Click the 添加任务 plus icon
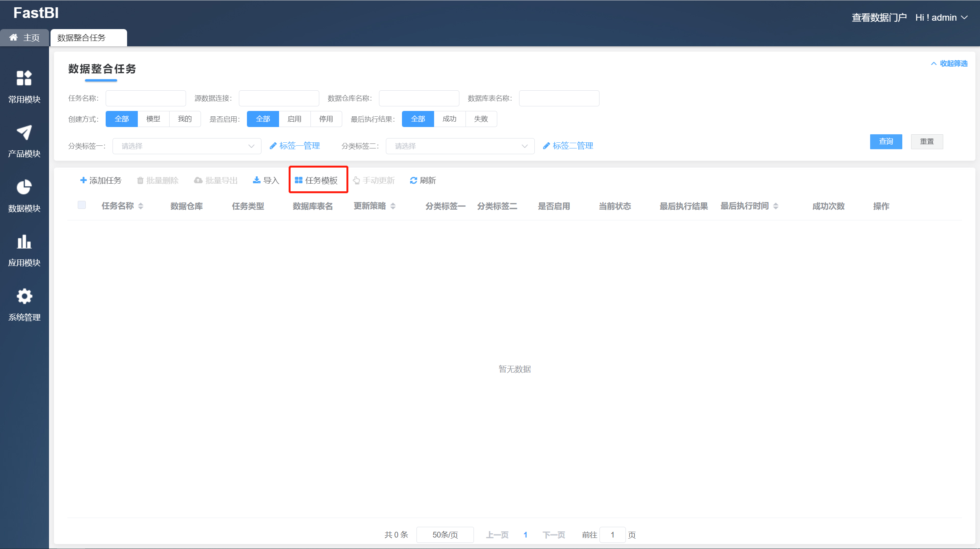 (x=83, y=180)
